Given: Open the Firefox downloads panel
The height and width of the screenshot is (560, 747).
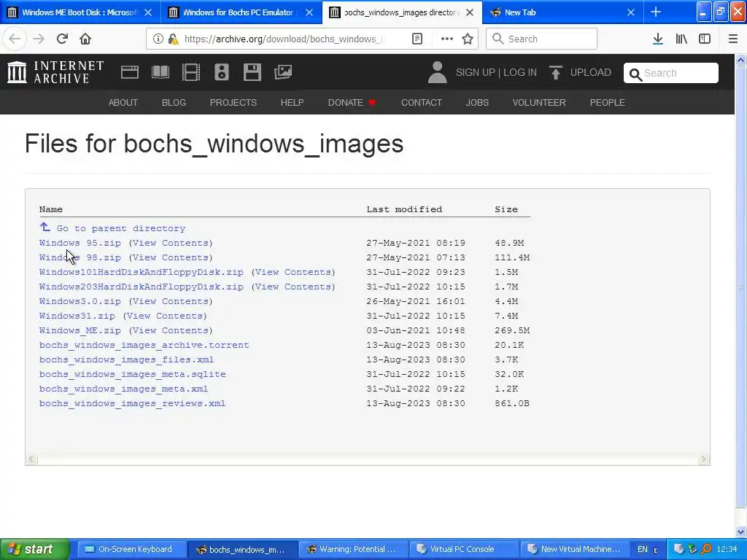Looking at the screenshot, I should (658, 39).
